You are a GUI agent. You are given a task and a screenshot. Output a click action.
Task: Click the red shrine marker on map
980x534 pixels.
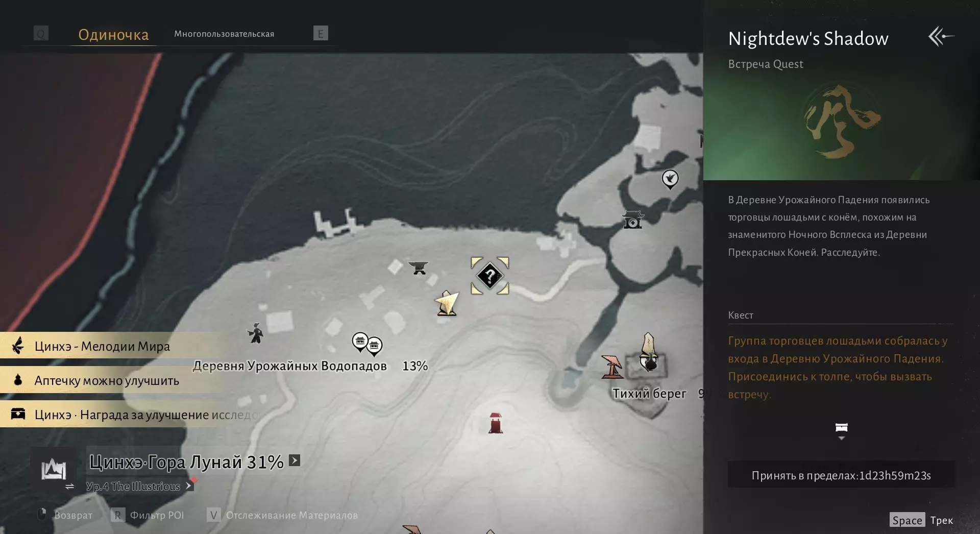pos(495,423)
